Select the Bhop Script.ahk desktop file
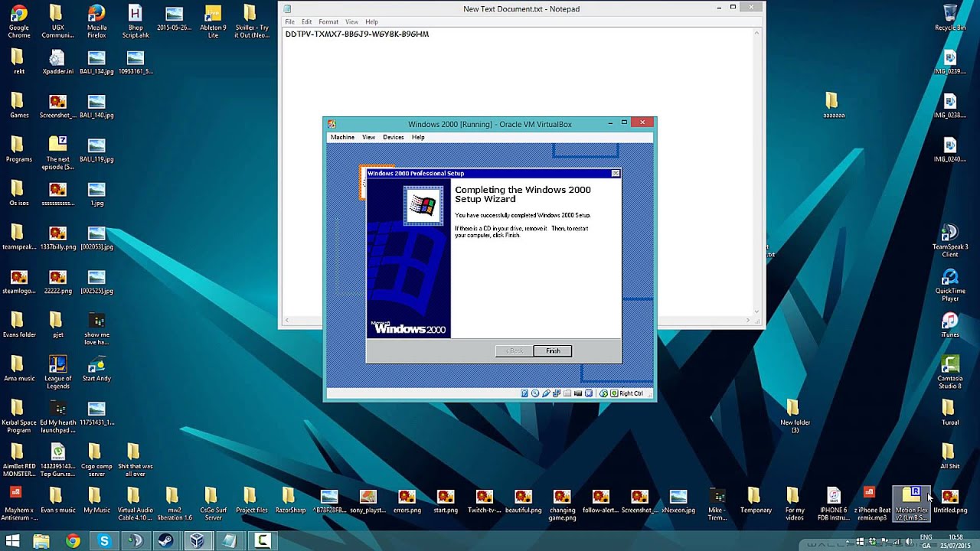Viewport: 980px width, 551px height. (x=135, y=21)
